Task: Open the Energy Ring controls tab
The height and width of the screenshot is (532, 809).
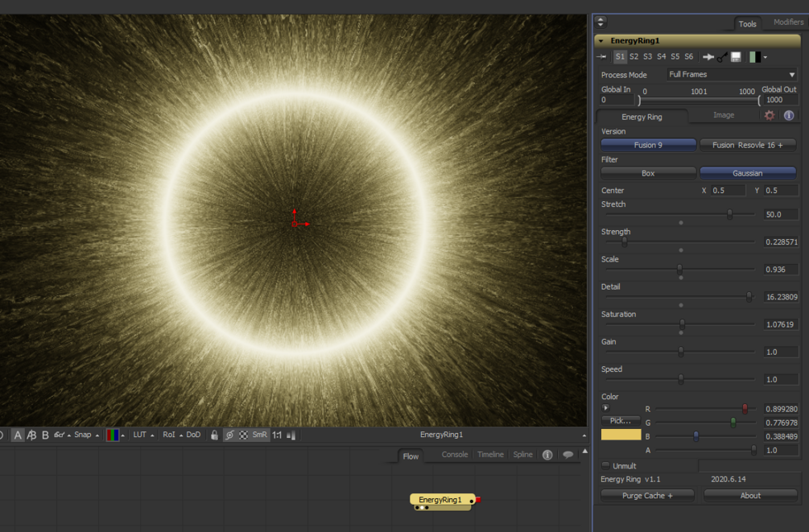Action: tap(642, 117)
